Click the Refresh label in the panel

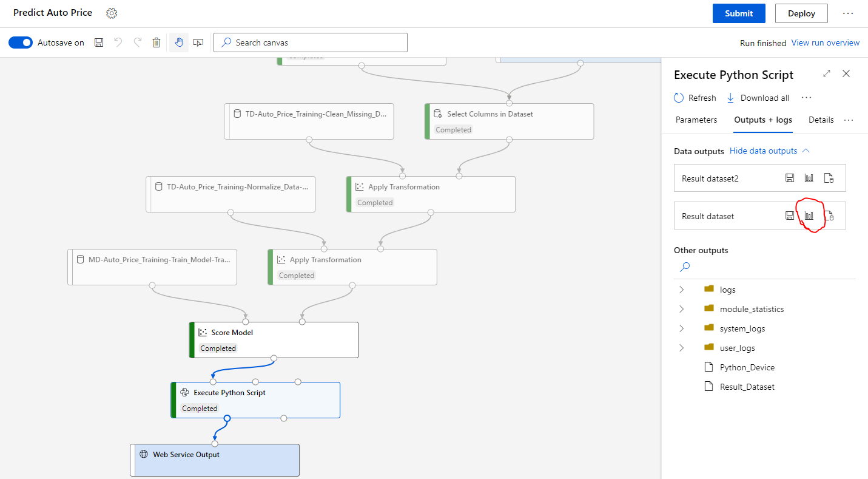[702, 98]
